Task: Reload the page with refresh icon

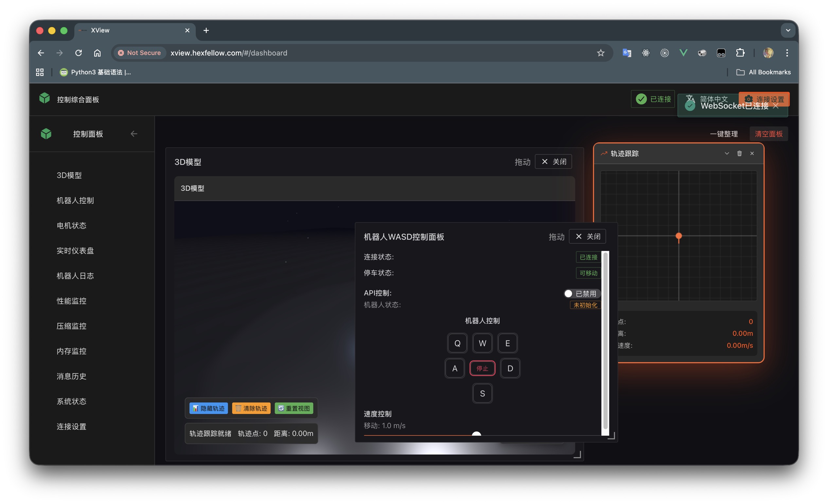Action: click(78, 53)
